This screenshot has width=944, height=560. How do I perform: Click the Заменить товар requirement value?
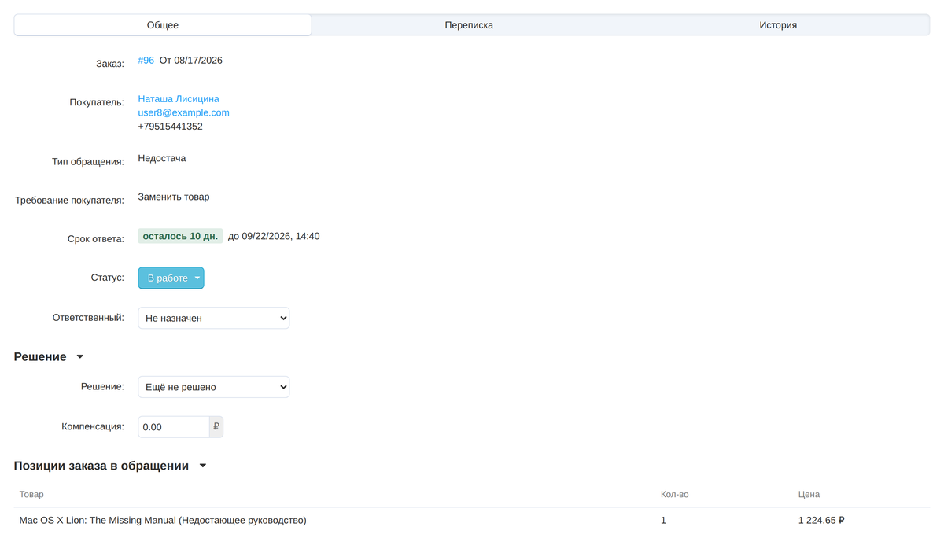coord(174,197)
